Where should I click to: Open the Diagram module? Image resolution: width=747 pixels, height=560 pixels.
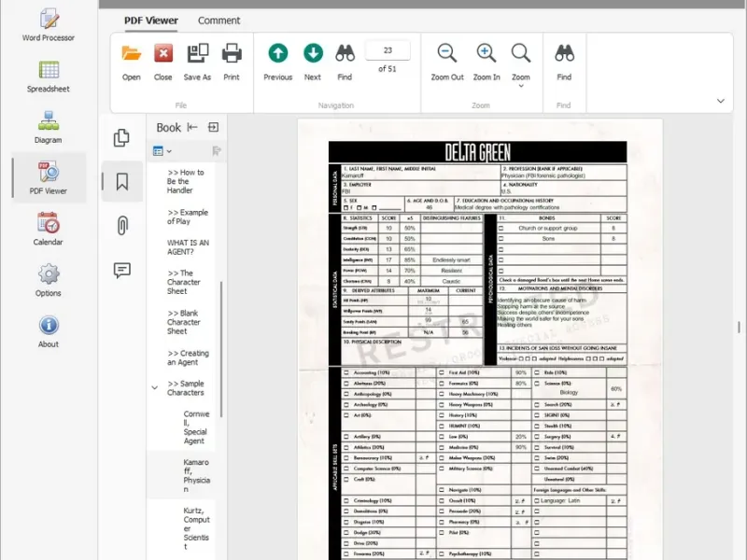pyautogui.click(x=49, y=127)
